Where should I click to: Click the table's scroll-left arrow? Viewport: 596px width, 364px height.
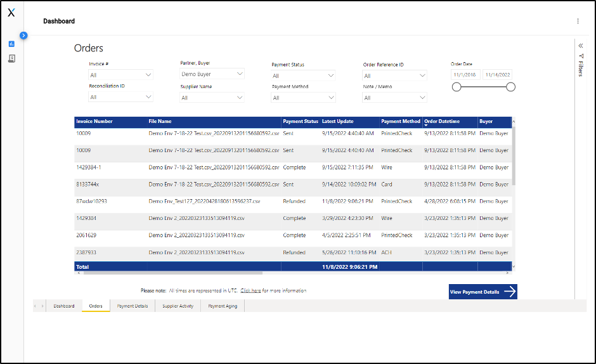tap(79, 273)
